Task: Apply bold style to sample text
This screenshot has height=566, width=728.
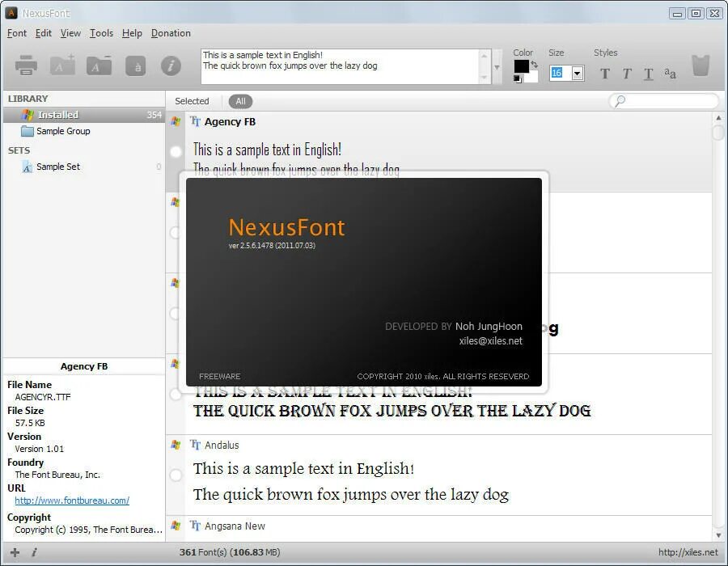Action: click(x=604, y=74)
